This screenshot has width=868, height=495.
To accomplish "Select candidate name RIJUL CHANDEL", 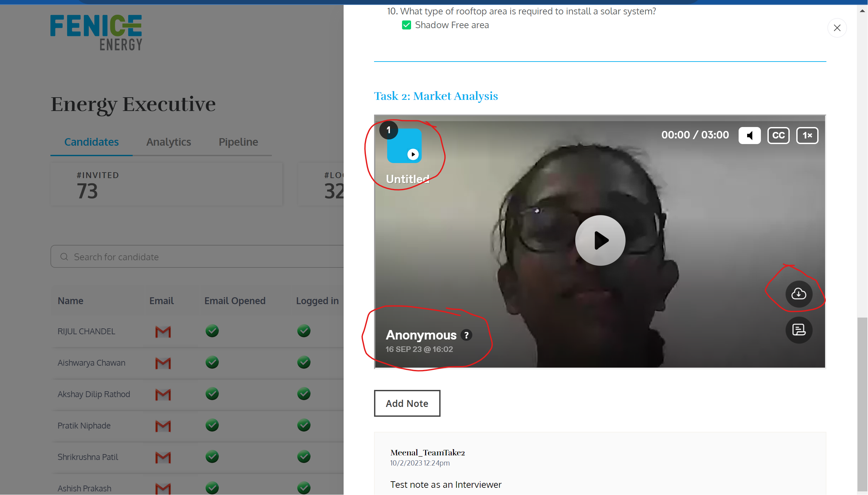I will coord(86,331).
